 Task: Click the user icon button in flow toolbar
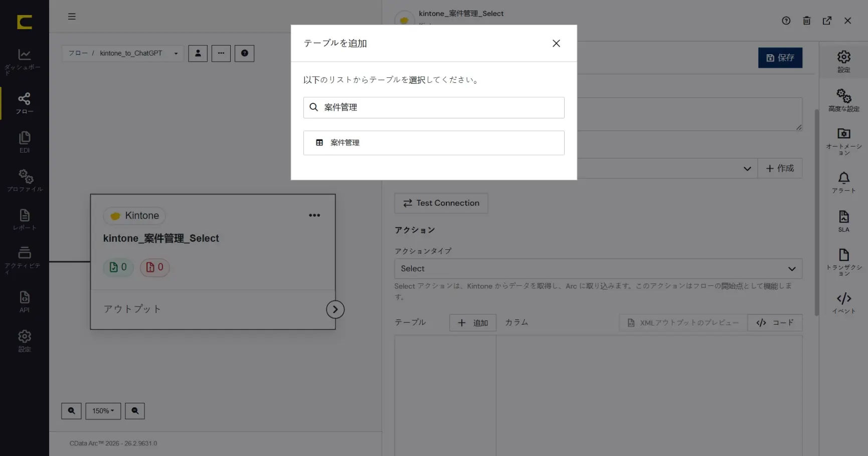click(198, 53)
